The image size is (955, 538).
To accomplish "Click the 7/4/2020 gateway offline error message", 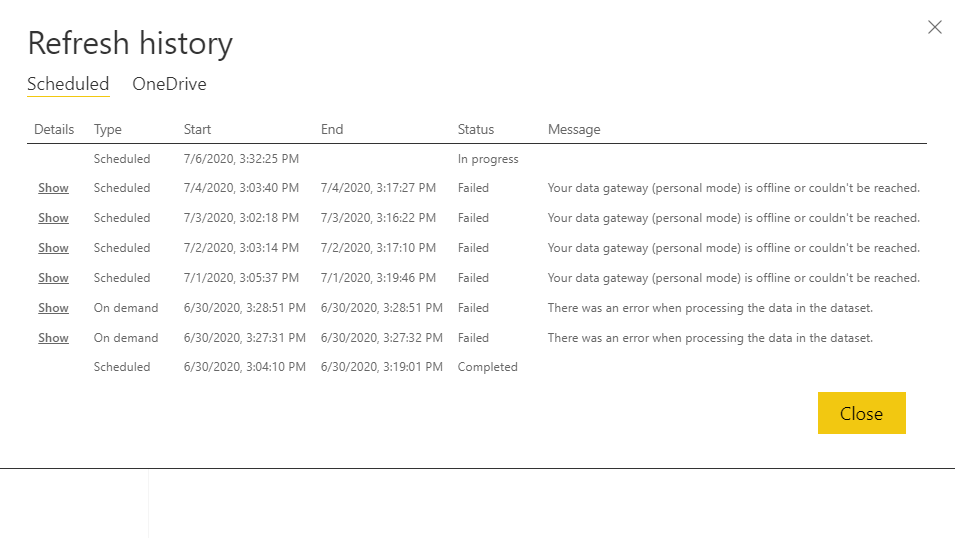I will pos(734,188).
